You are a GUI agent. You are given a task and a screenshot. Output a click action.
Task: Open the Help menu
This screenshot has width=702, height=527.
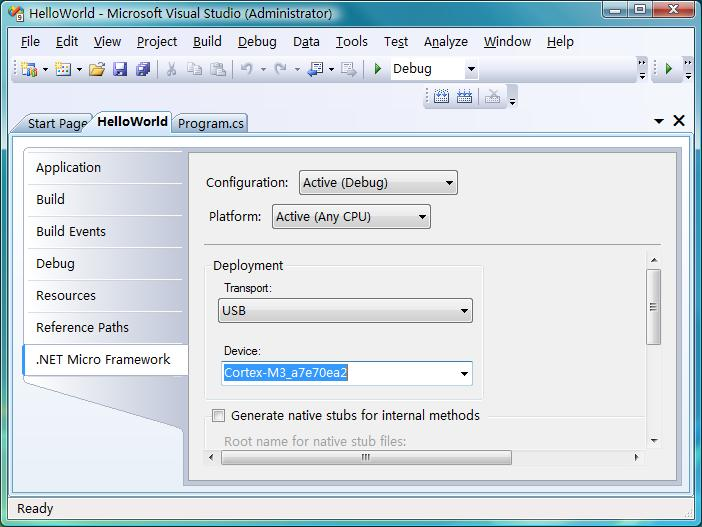560,42
